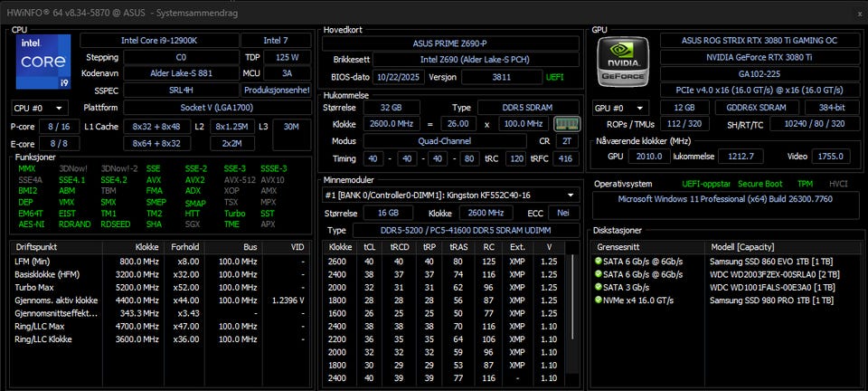Click the Samsung SSD 860 EVO status icon

tap(599, 262)
